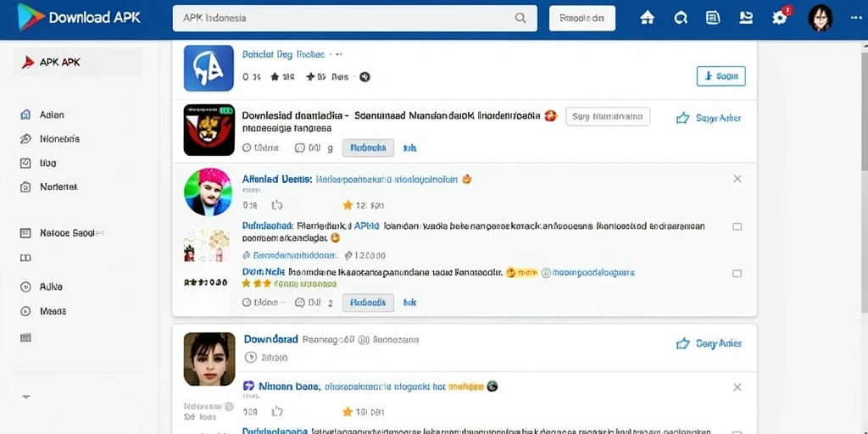The image size is (868, 434).
Task: Click the three yellow stars under Dwm Nole
Action: pyautogui.click(x=256, y=283)
